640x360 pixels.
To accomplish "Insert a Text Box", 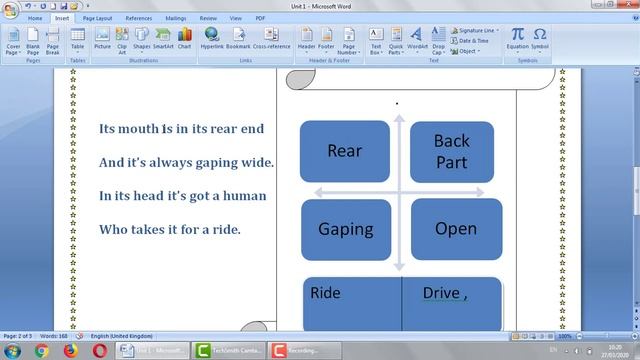I will (x=376, y=41).
